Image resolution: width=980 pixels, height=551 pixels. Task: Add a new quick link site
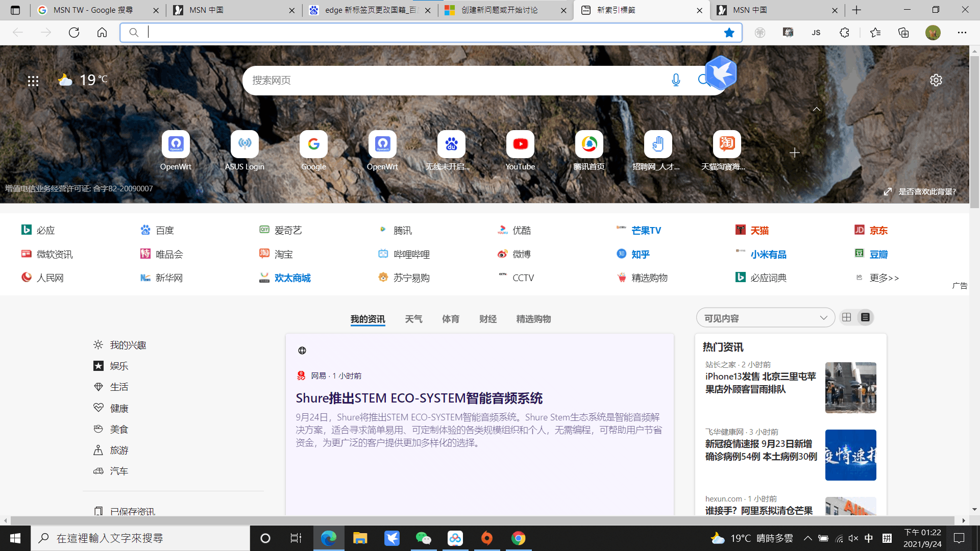(x=794, y=153)
